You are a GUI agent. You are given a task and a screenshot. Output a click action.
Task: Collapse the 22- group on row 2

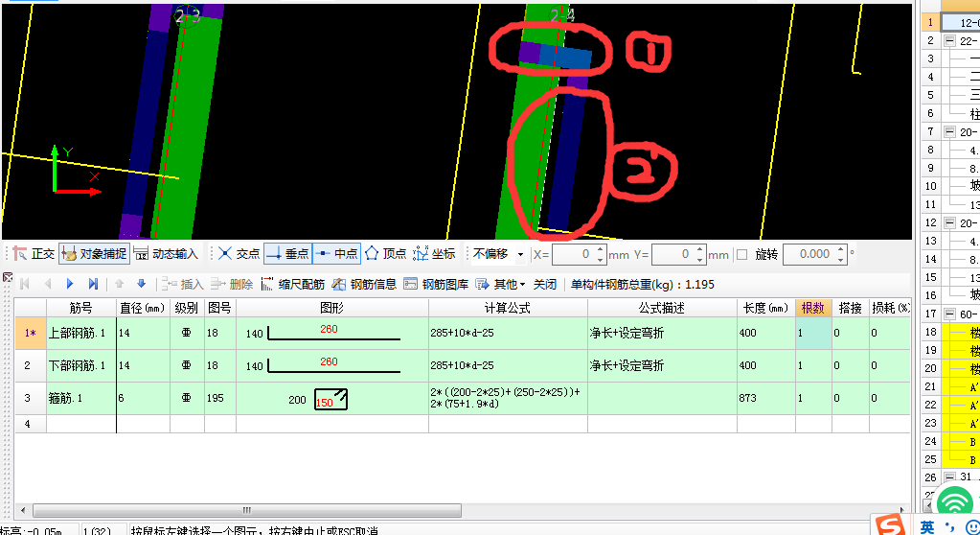950,40
